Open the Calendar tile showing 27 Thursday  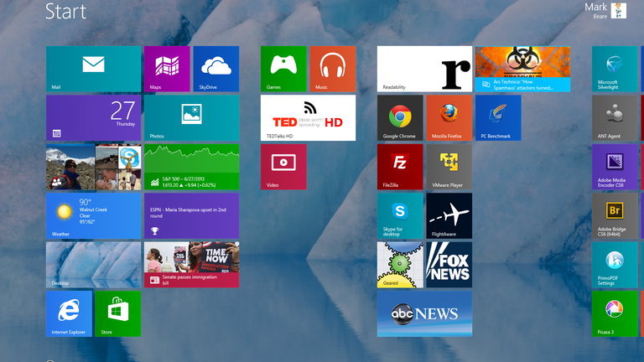93,118
